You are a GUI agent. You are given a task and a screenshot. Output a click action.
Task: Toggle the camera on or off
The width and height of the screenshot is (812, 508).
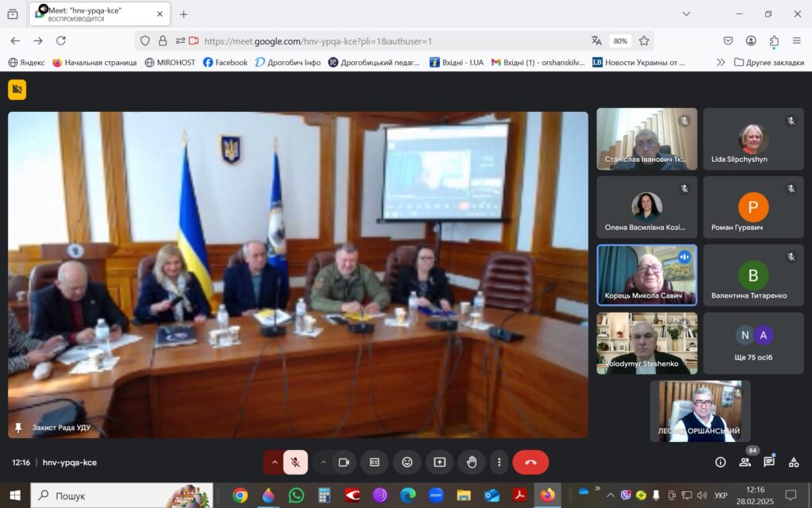pos(344,462)
